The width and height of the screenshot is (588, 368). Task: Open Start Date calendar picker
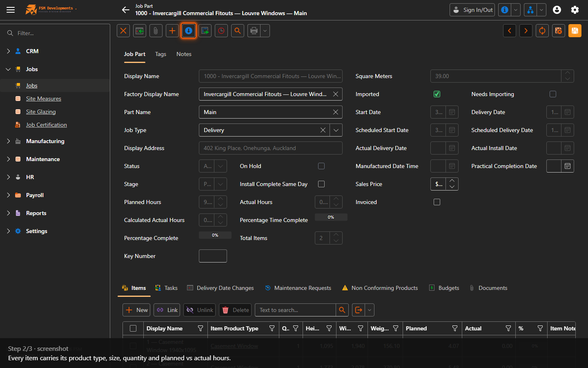pos(452,112)
